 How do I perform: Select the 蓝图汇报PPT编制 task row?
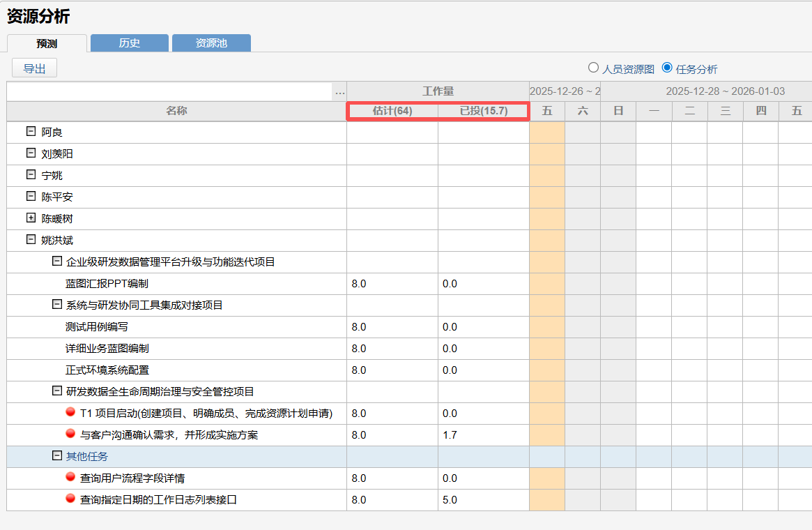pos(107,284)
